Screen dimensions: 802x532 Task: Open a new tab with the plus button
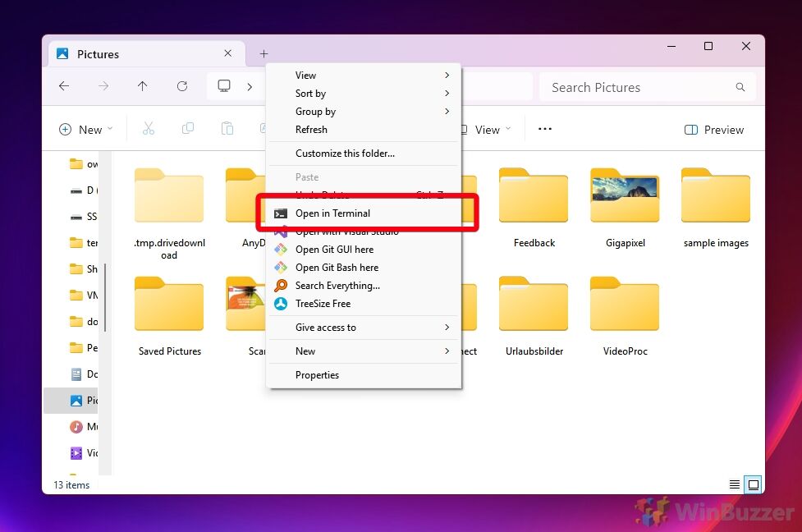pyautogui.click(x=264, y=53)
